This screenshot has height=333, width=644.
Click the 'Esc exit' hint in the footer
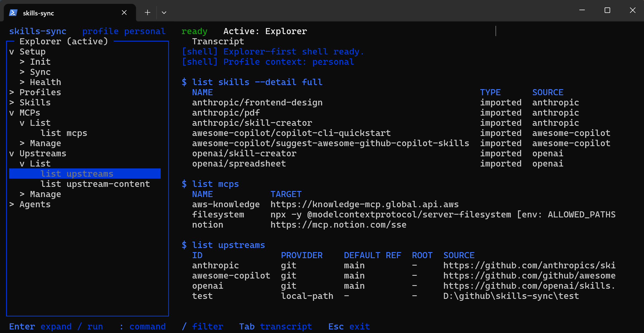[349, 326]
